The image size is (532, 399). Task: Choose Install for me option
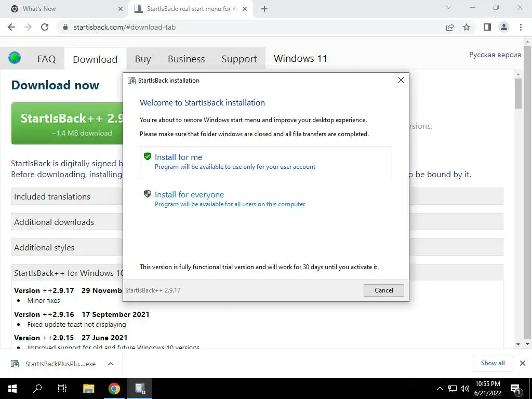tap(265, 162)
